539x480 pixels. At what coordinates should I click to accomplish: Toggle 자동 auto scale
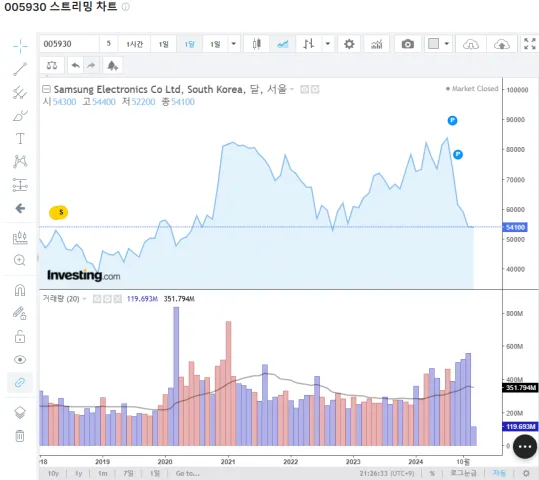coord(499,473)
